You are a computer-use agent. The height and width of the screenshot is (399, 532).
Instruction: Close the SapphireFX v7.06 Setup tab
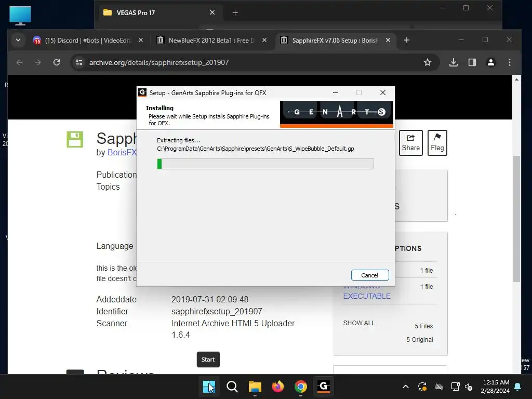click(x=388, y=41)
